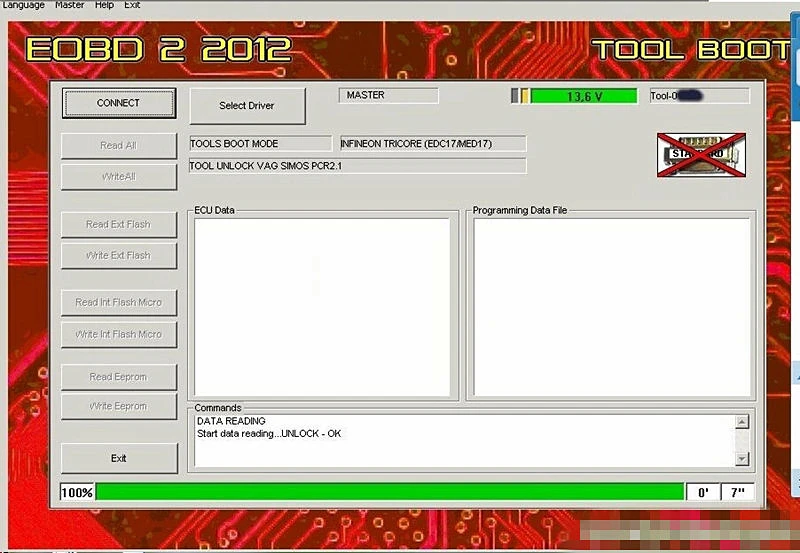Click the Read All button
The height and width of the screenshot is (553, 800).
[119, 146]
